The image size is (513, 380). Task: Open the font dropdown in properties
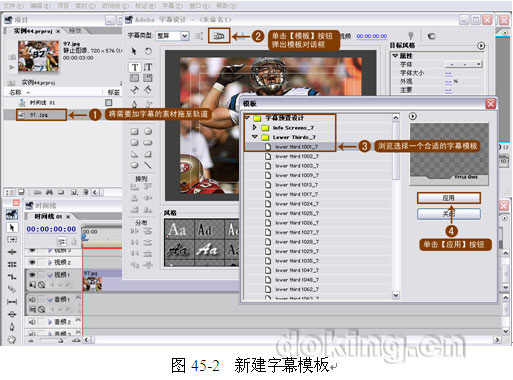pyautogui.click(x=464, y=64)
